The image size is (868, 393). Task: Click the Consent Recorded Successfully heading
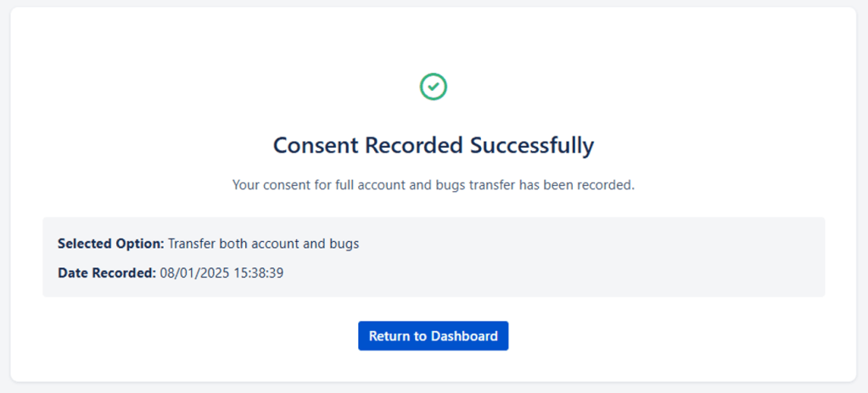[x=434, y=145]
